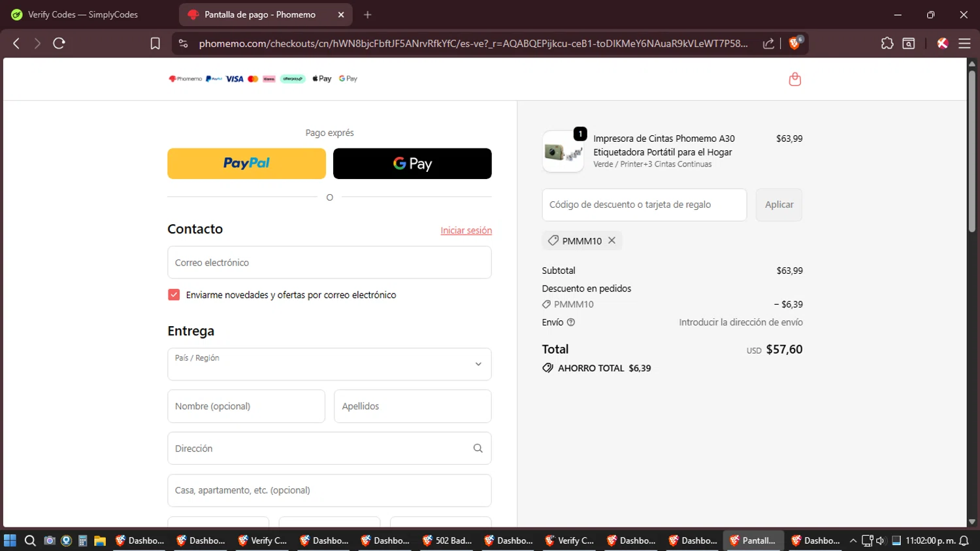Click the Correo electrónico field
The image size is (980, 551).
click(x=329, y=262)
